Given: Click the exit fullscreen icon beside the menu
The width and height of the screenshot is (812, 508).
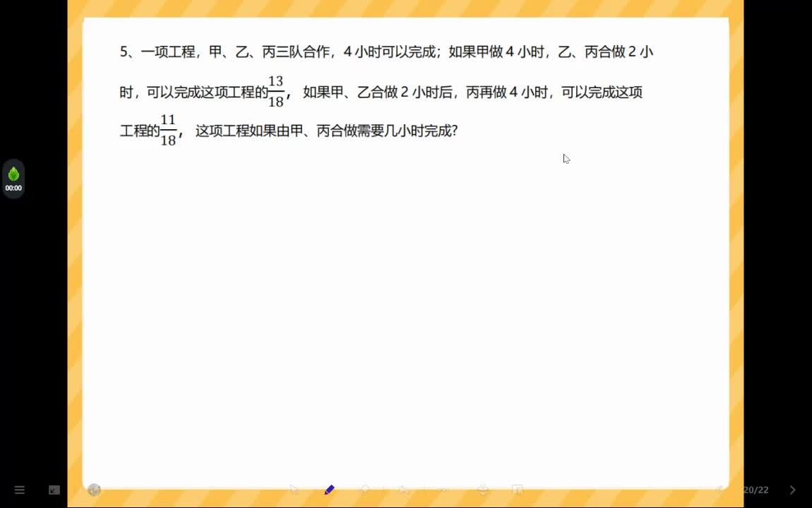Looking at the screenshot, I should [54, 490].
